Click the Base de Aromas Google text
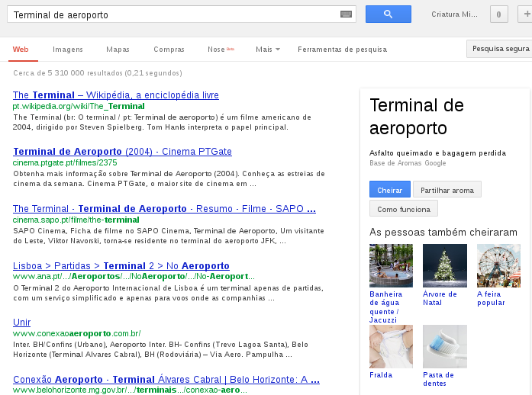This screenshot has width=532, height=395. [x=408, y=163]
